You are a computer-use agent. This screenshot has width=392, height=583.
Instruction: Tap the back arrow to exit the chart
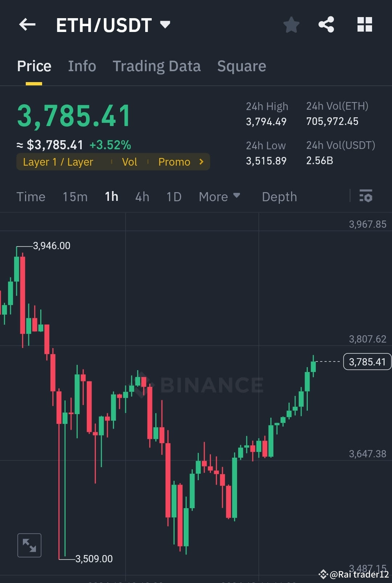27,24
